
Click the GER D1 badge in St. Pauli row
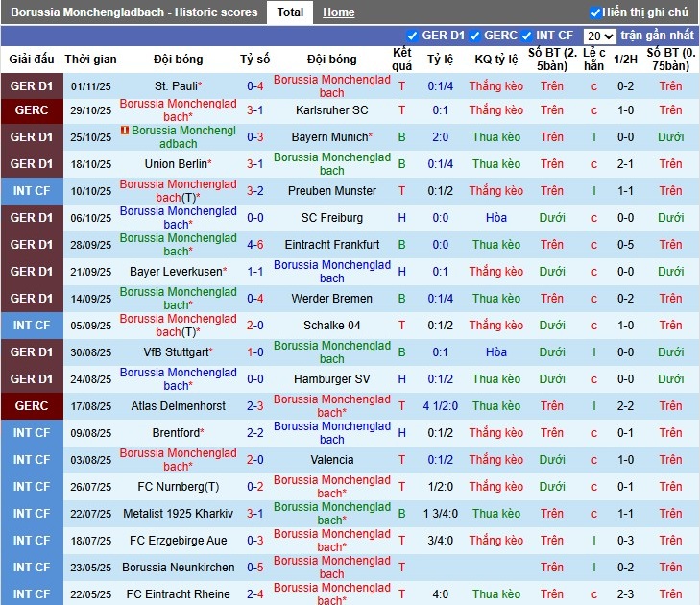point(32,86)
